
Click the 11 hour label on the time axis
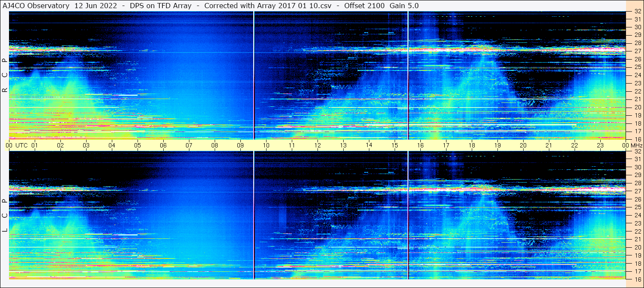click(292, 145)
